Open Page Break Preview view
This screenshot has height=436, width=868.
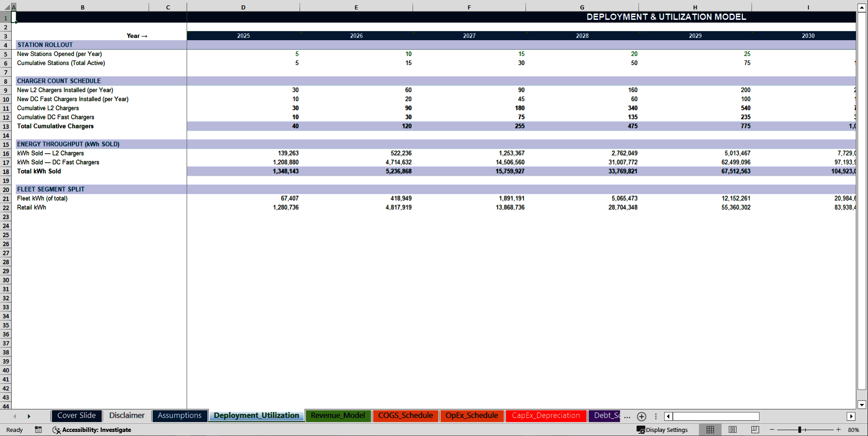tap(754, 430)
